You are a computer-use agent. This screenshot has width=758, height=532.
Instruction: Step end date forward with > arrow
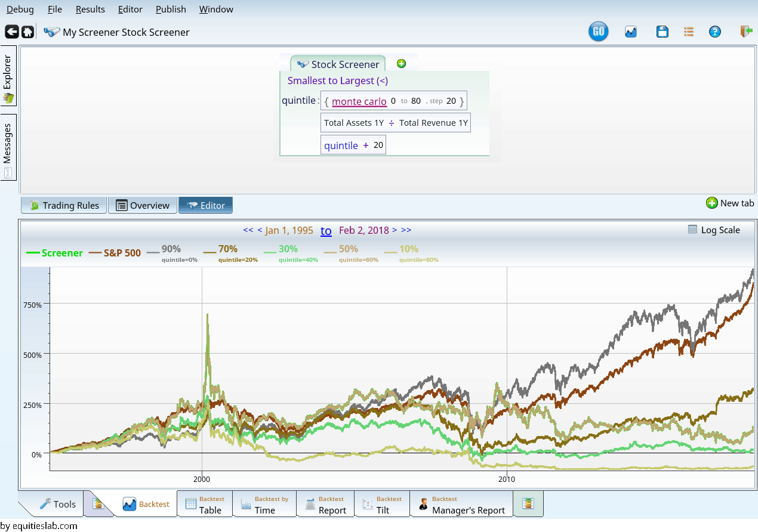[x=395, y=230]
